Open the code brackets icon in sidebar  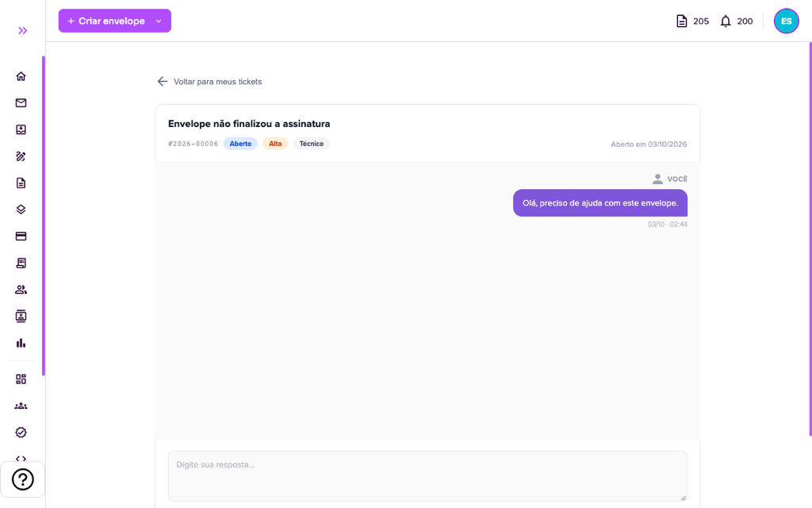(21, 459)
